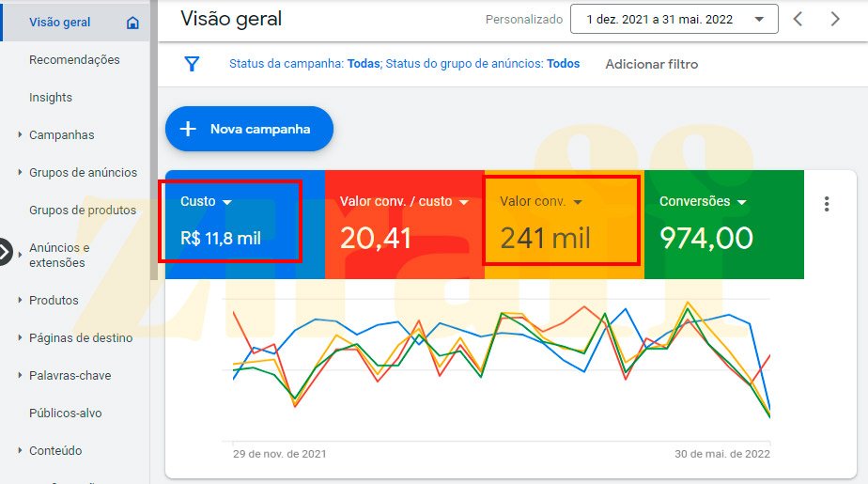Click Adicionar filtro
Viewport: 868px width, 484px height.
[652, 64]
